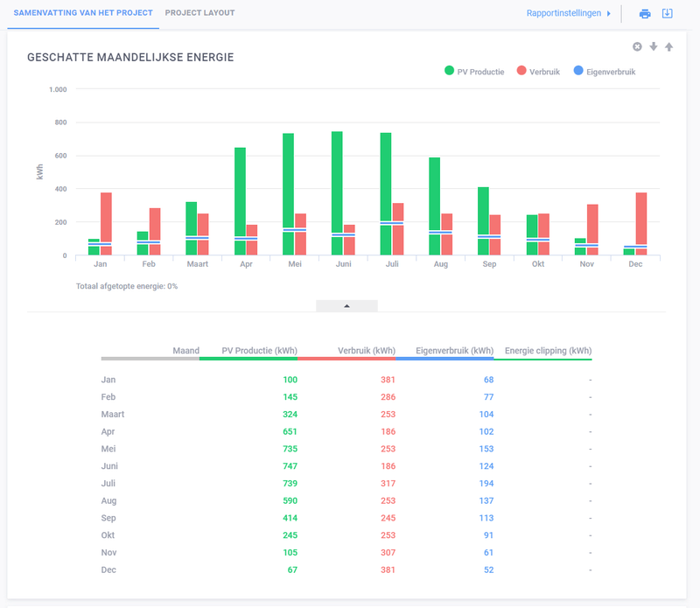Collapse the monthly data table
The image size is (700, 608).
tap(346, 306)
